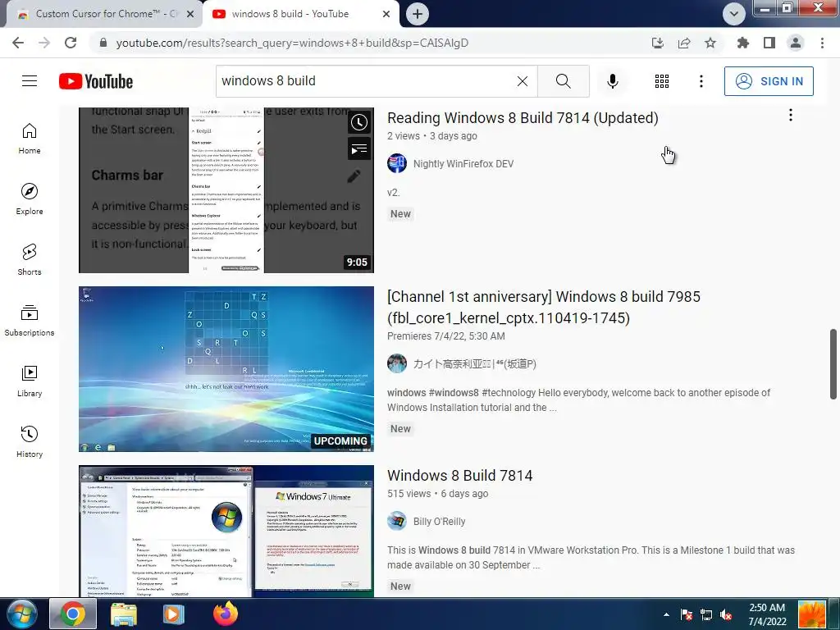Open the Windows Start menu

[x=22, y=614]
